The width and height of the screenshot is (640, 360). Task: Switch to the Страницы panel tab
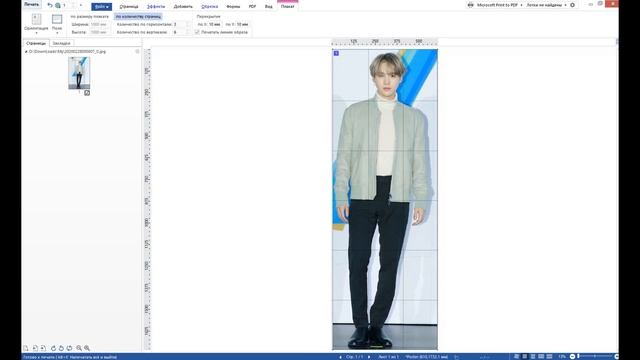36,43
